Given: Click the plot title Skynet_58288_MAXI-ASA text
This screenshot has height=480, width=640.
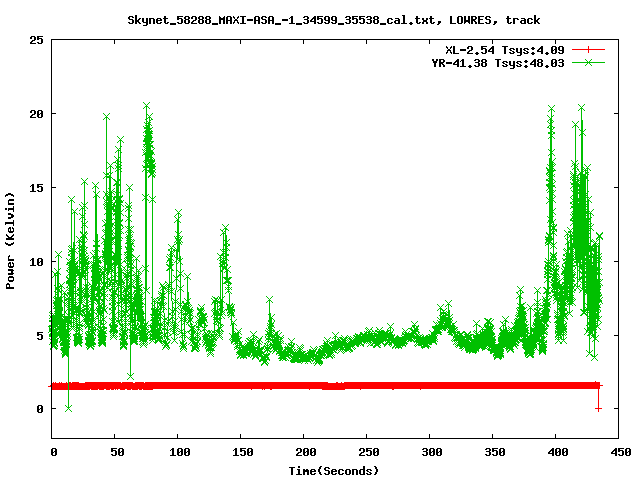Looking at the screenshot, I should pyautogui.click(x=333, y=20).
